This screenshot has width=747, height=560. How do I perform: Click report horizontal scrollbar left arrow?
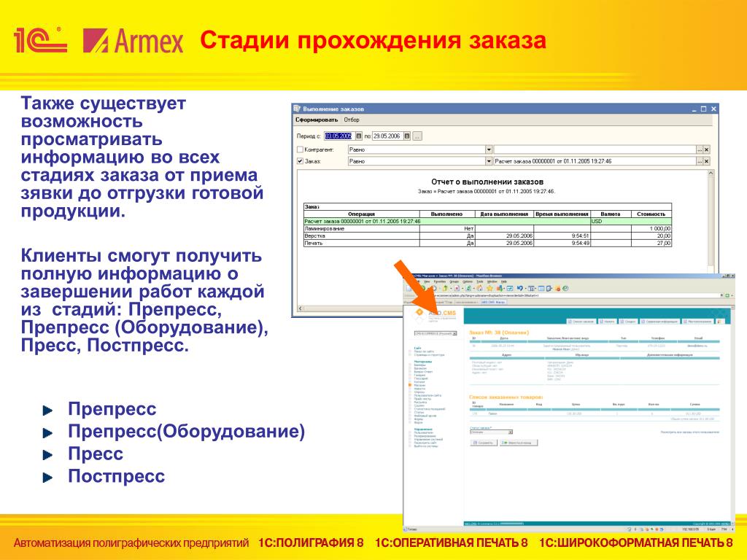(300, 308)
